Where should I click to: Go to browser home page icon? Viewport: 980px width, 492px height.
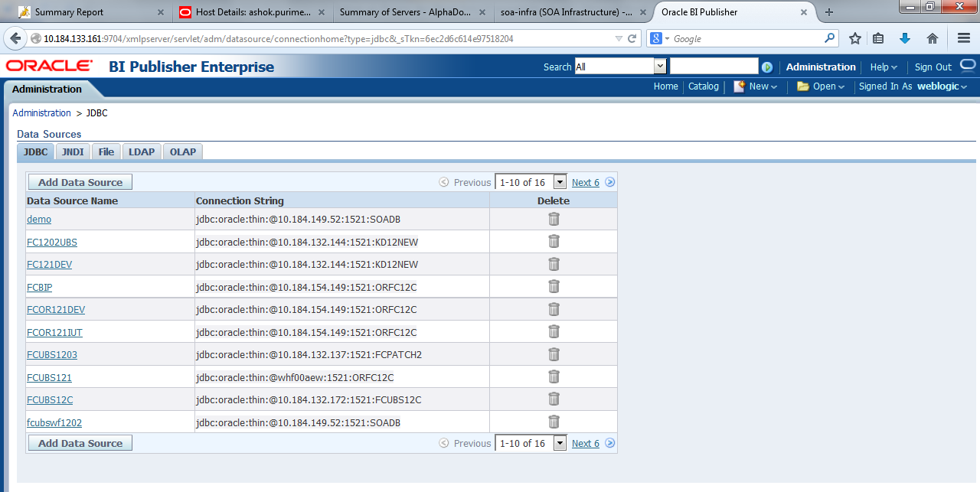point(932,38)
